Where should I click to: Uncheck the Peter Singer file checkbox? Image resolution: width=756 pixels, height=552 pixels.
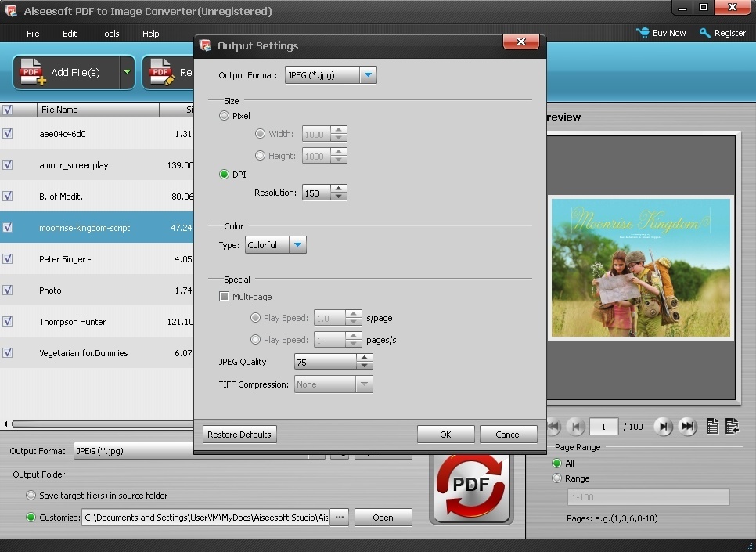[x=7, y=258]
